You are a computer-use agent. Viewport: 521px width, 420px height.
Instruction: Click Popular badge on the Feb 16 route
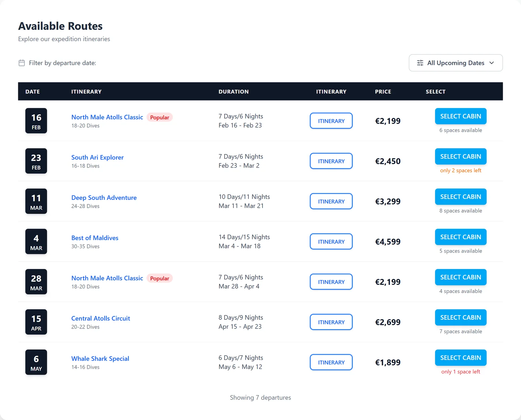(160, 117)
